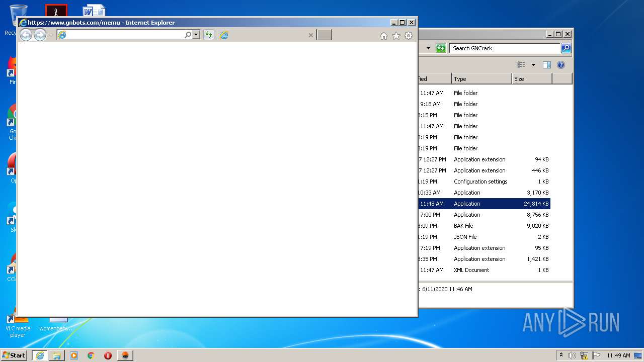Screen dimensions: 644x362
Task: Select the 3,170 KB Application row
Action: point(484,193)
